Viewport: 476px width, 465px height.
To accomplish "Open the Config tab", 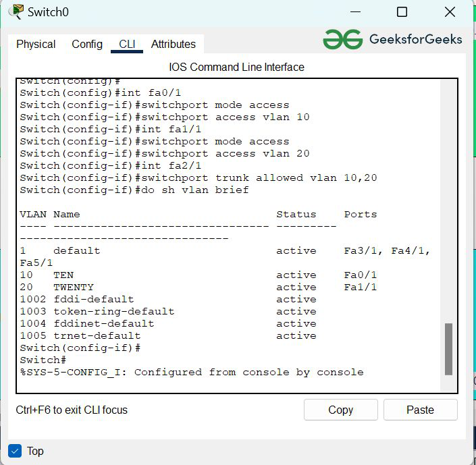I will (87, 44).
